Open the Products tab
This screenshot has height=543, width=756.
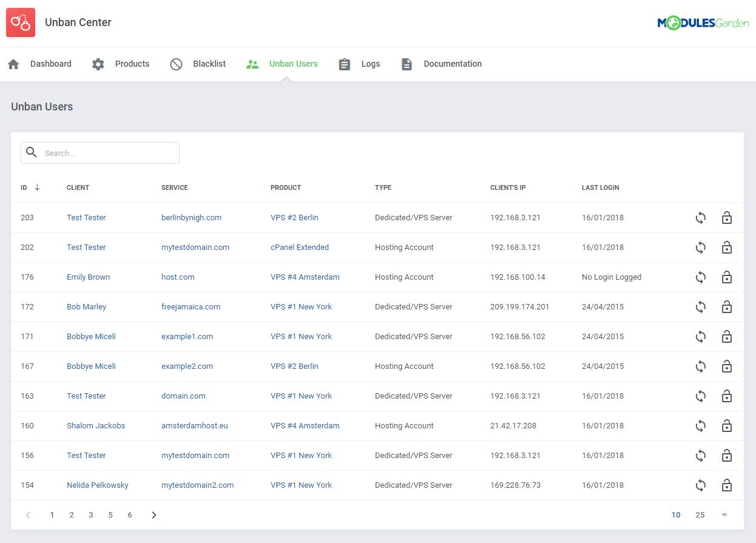(x=121, y=64)
